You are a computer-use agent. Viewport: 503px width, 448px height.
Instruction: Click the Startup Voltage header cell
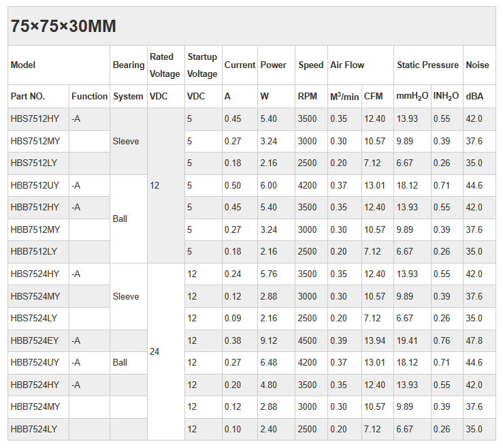202,65
